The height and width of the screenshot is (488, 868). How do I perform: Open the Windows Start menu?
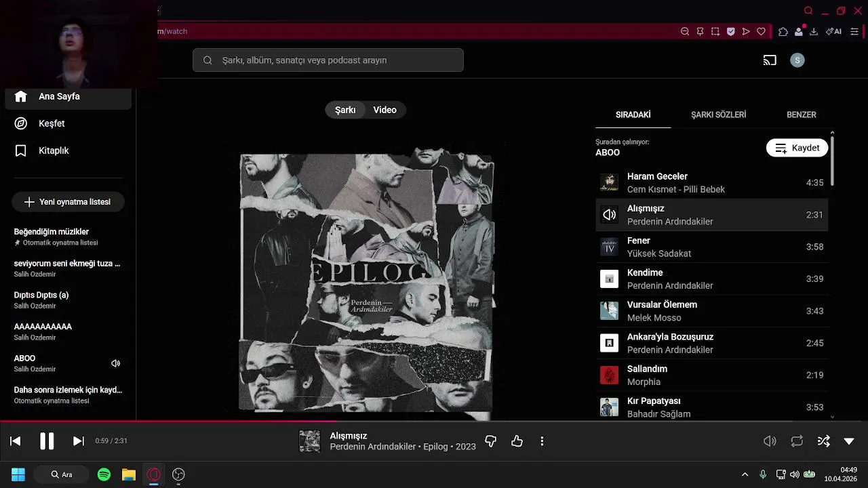(x=18, y=474)
